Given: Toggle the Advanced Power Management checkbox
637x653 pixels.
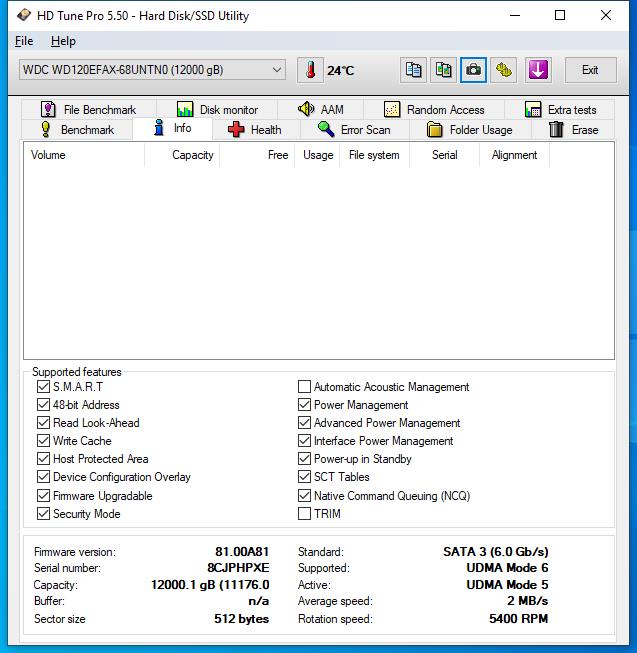Looking at the screenshot, I should 304,422.
